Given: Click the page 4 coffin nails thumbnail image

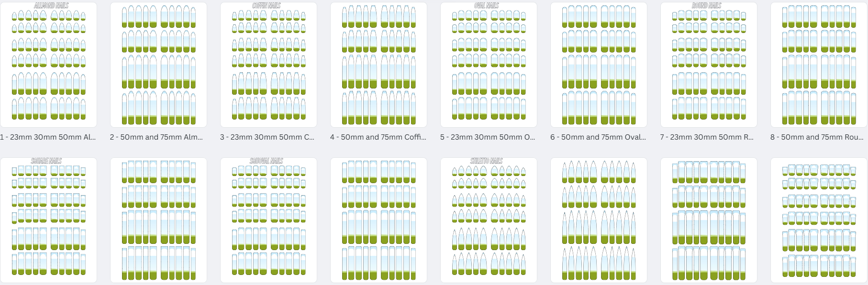Looking at the screenshot, I should point(378,65).
